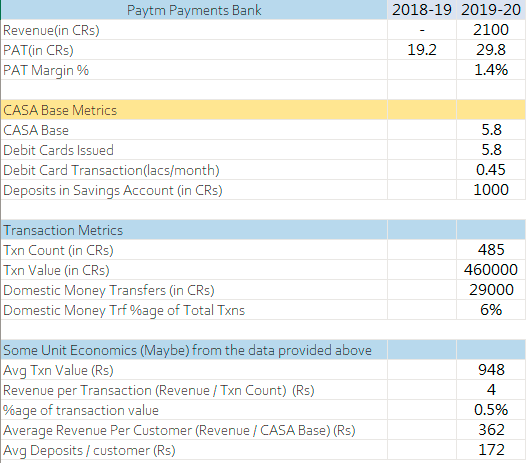Select the Txn Count 485 cell

point(491,250)
